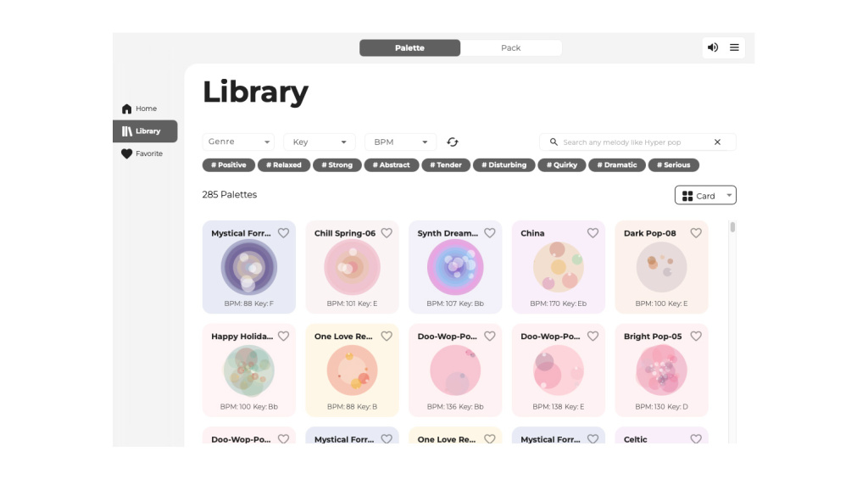The height and width of the screenshot is (479, 868).
Task: Toggle heart on Bright Pop-05 card
Action: (x=696, y=337)
